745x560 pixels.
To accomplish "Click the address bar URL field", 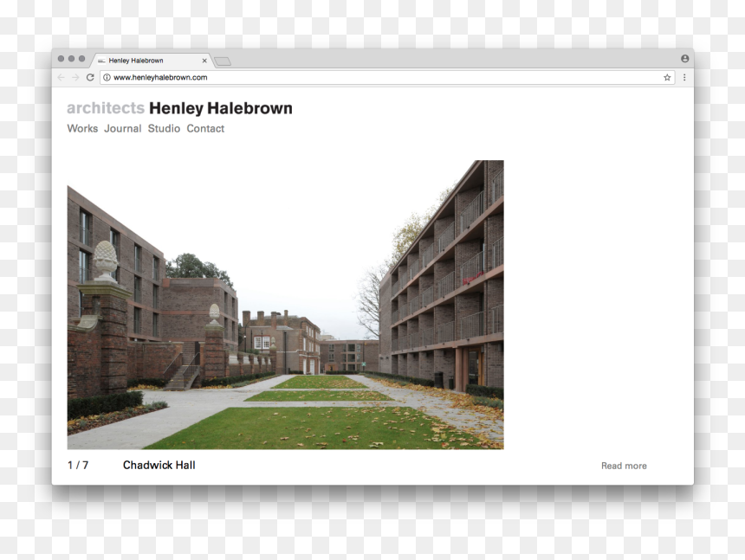I will click(x=388, y=77).
